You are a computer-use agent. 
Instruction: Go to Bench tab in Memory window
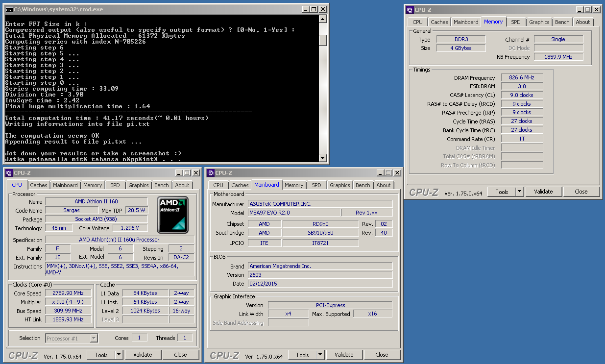pos(562,22)
